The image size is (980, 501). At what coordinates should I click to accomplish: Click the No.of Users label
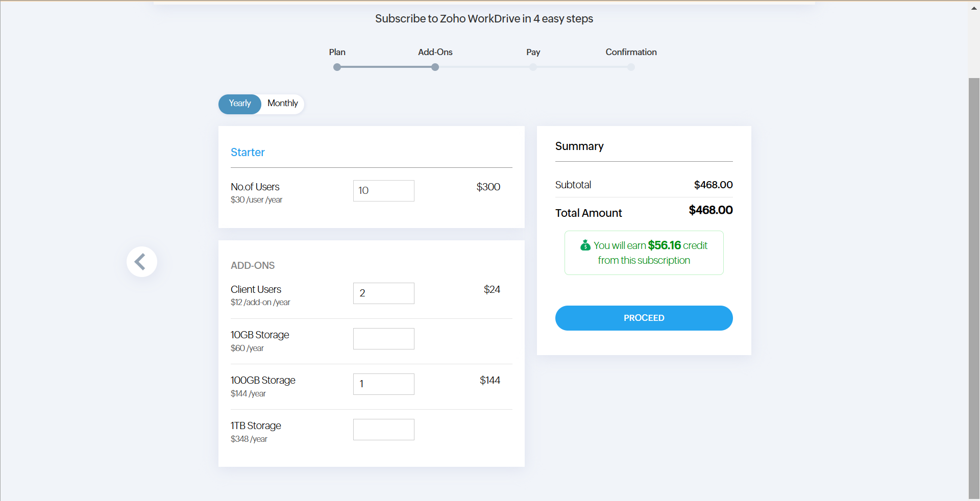click(x=255, y=187)
